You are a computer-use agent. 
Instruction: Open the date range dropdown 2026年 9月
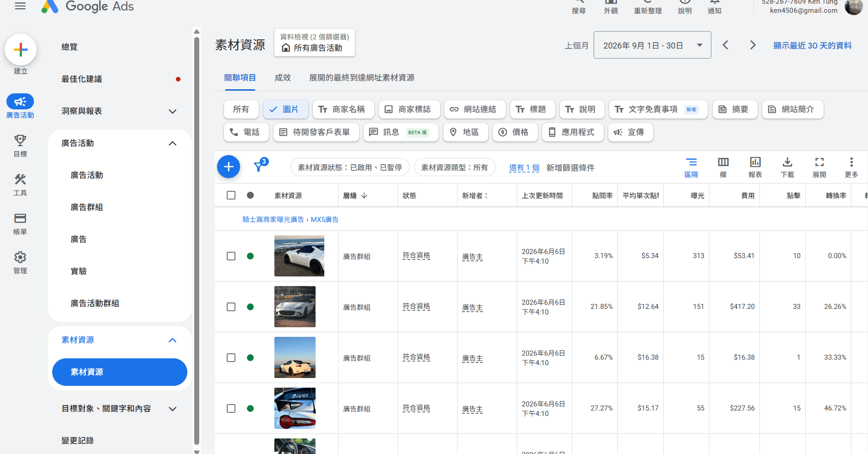coord(652,45)
